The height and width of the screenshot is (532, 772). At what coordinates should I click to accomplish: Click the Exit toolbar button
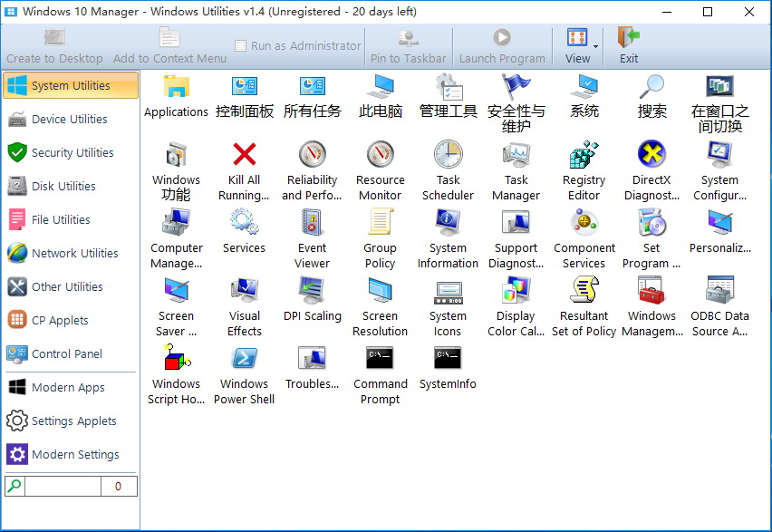pyautogui.click(x=629, y=46)
